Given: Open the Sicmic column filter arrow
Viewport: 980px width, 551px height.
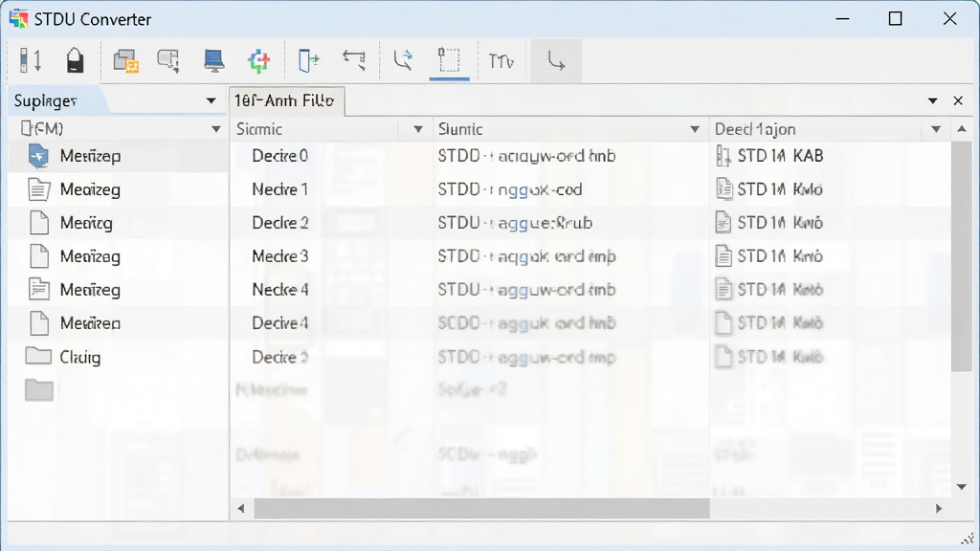Looking at the screenshot, I should coord(419,129).
